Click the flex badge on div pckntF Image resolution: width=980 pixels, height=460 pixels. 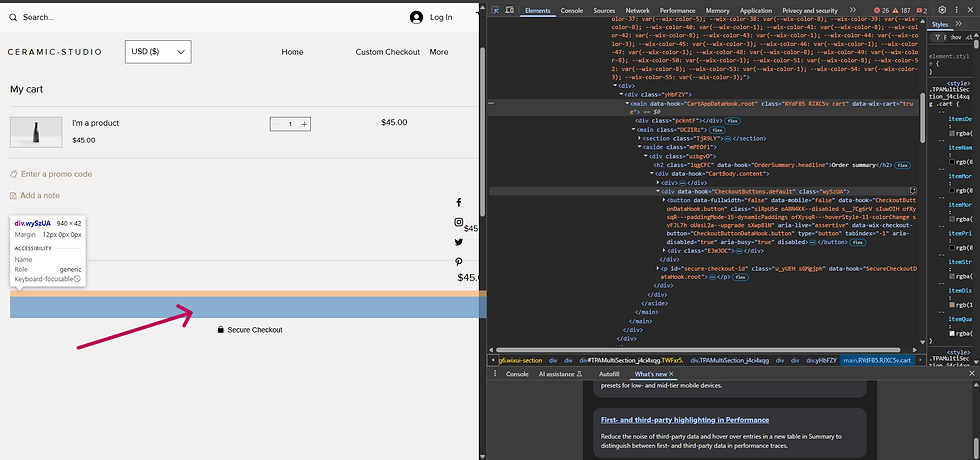click(732, 121)
